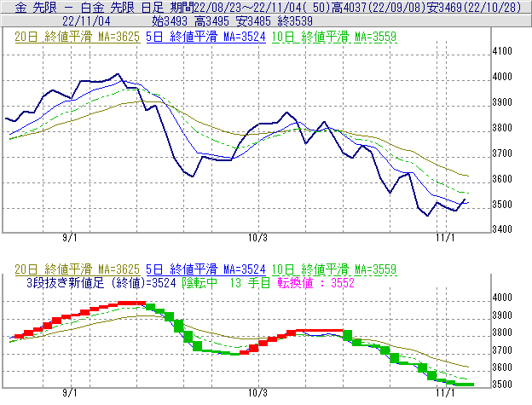Click the high value 高3495 in the second row
Screen dimensions: 532x405
point(211,21)
